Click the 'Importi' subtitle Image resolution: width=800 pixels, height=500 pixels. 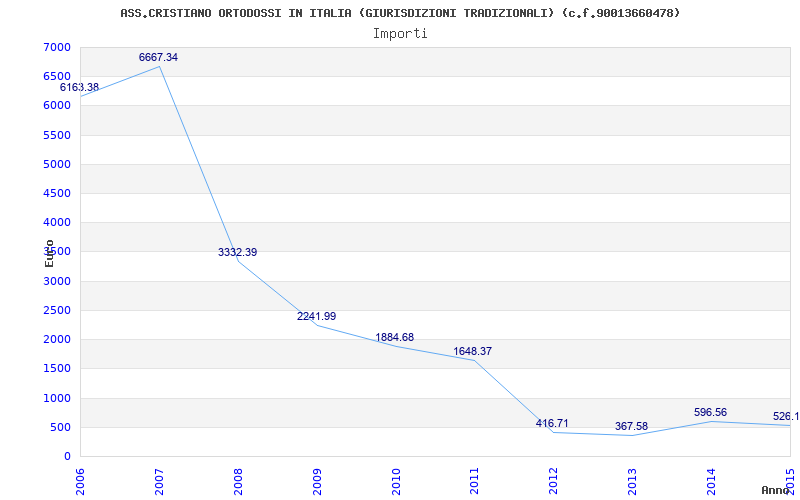400,34
